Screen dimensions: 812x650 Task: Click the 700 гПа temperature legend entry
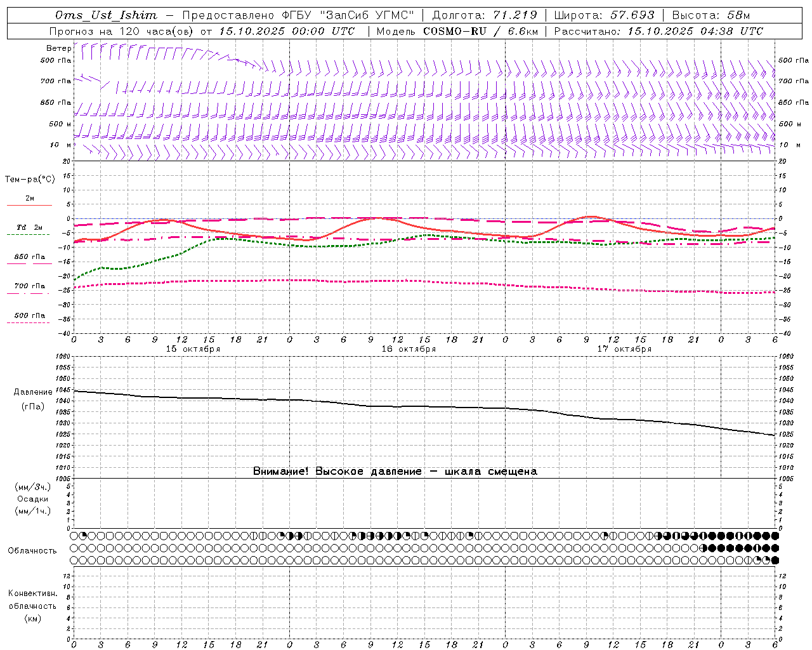[29, 288]
